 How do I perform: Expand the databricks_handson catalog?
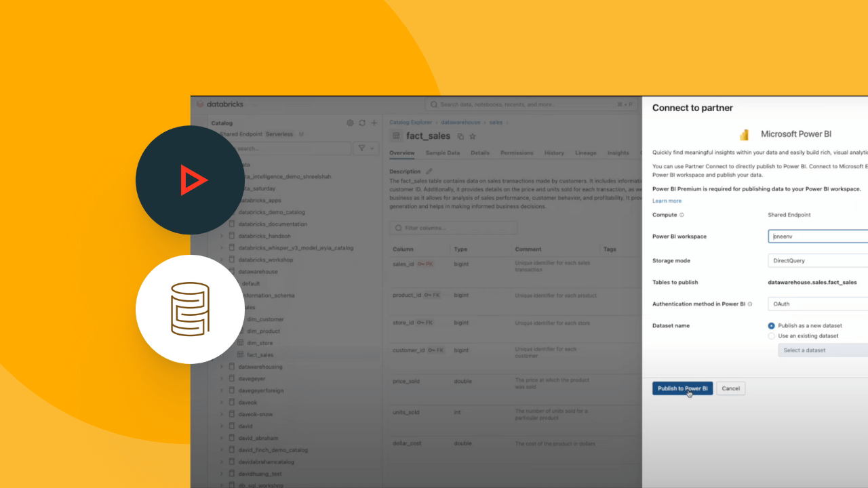pos(220,235)
